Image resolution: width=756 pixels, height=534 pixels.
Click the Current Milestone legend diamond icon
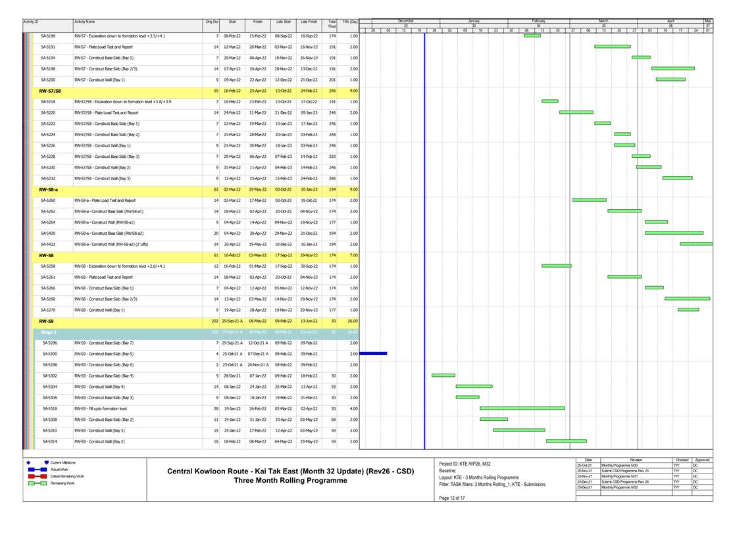click(28, 462)
